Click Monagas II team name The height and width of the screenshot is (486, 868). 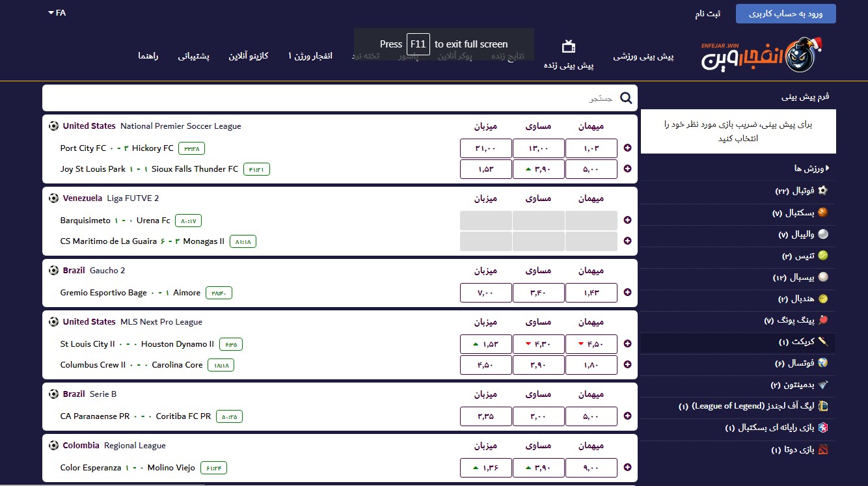pos(204,241)
